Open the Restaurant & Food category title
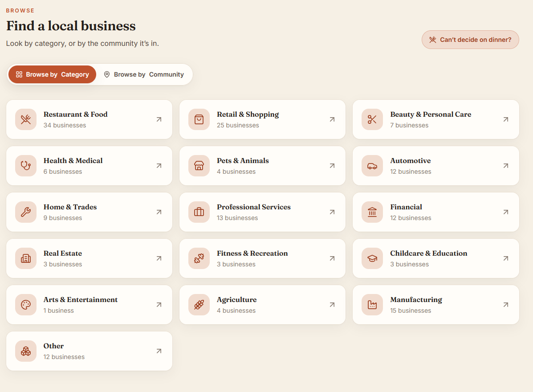The width and height of the screenshot is (533, 392). coord(75,114)
